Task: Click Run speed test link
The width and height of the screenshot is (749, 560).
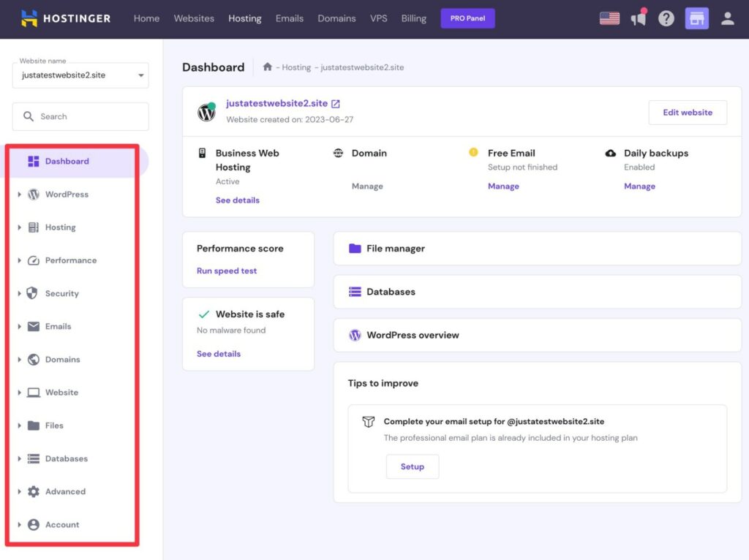Action: (x=227, y=270)
